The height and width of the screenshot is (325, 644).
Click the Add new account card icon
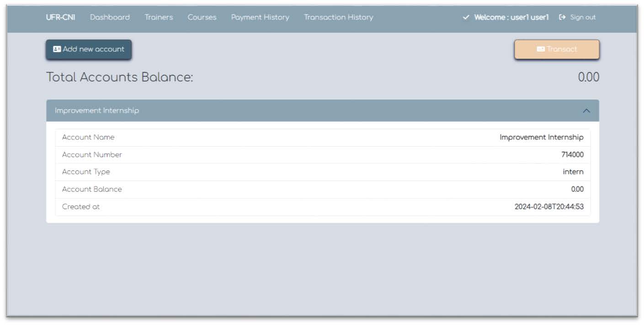click(57, 49)
